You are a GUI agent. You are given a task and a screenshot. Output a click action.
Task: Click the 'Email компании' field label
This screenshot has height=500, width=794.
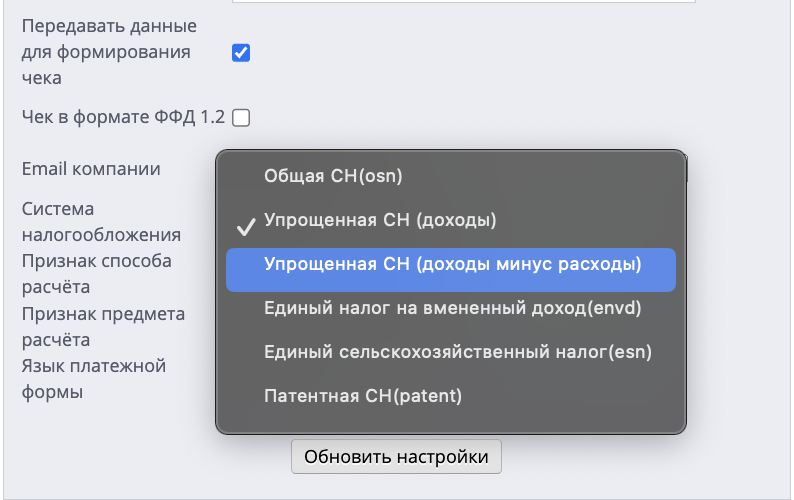coord(91,169)
